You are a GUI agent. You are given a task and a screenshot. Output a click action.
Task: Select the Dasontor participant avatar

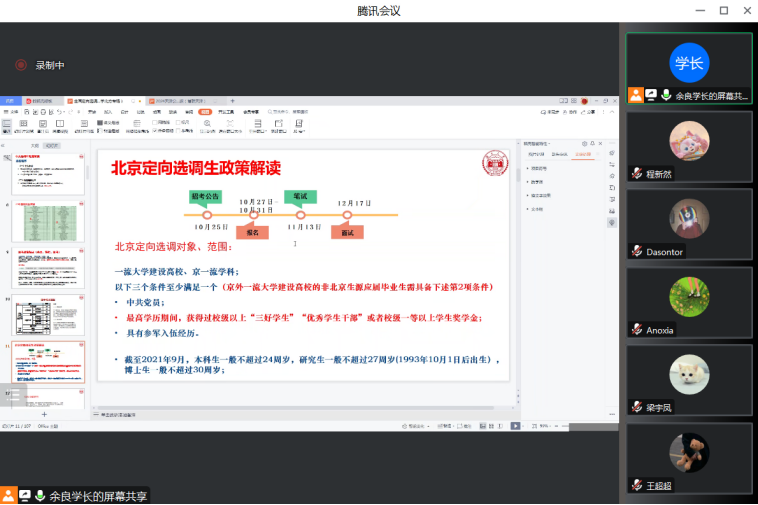pos(689,218)
